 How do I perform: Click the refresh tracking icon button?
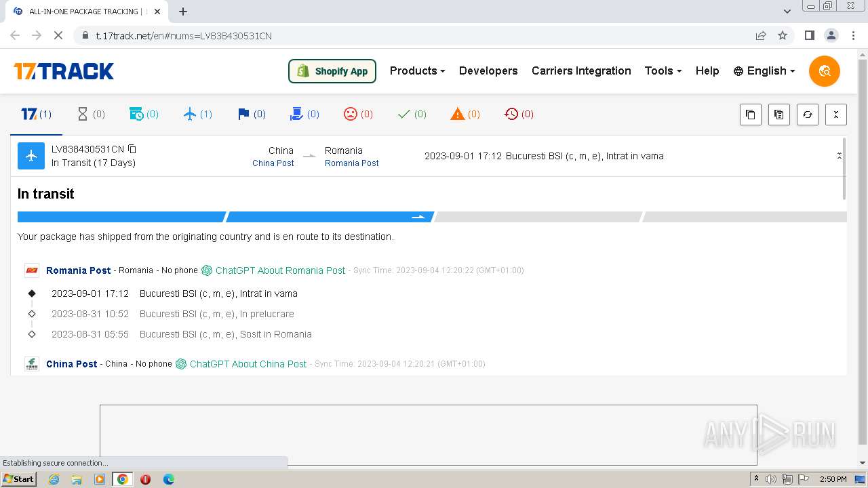[x=807, y=115]
